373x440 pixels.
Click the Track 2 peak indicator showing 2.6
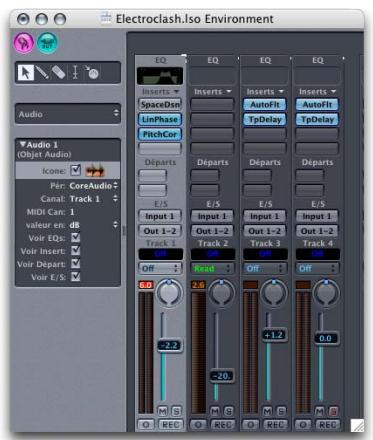coord(198,285)
